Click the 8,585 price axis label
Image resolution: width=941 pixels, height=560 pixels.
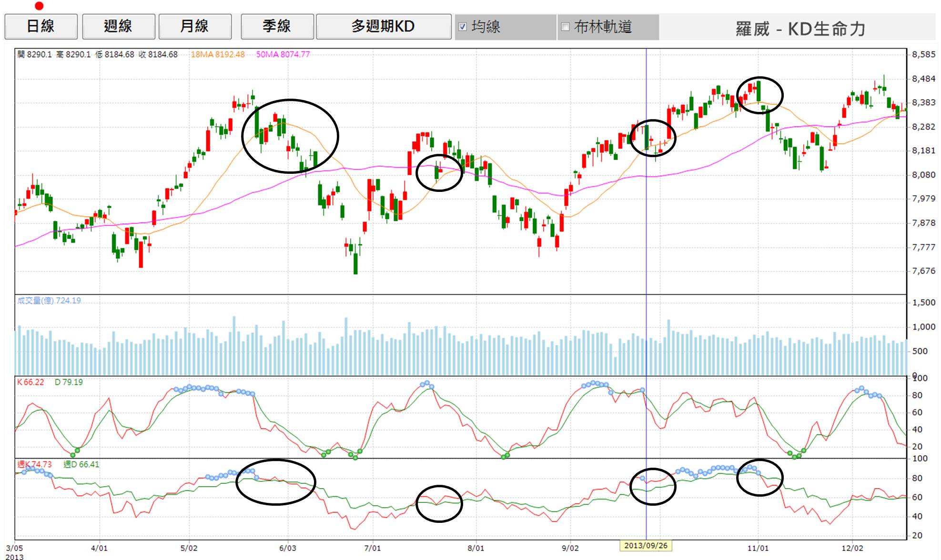click(923, 54)
